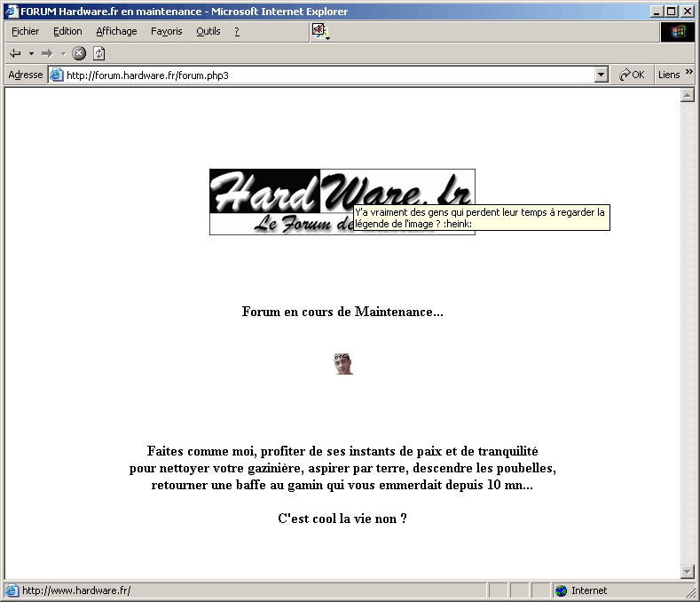Open the Forward button history dropdown arrow
Image resolution: width=700 pixels, height=602 pixels.
63,53
